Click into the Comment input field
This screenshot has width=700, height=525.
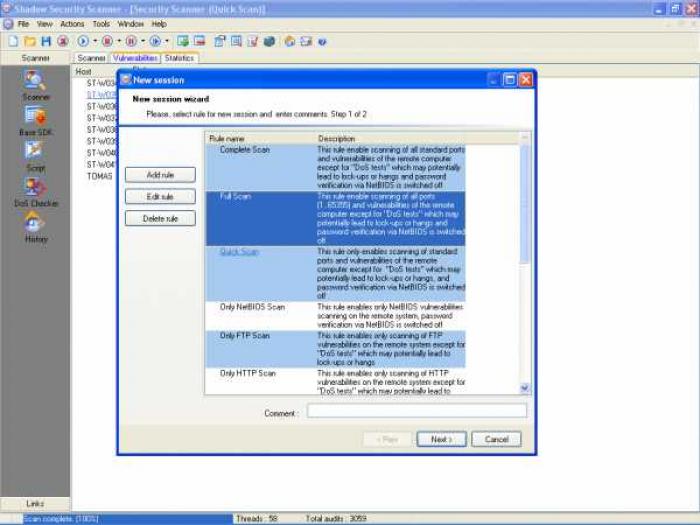417,411
